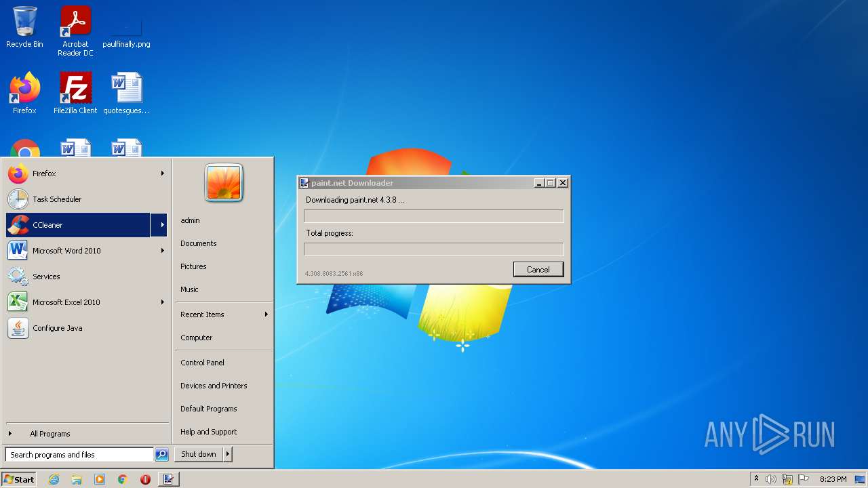
Task: Launch Windows Media Player from the taskbar
Action: (x=100, y=479)
